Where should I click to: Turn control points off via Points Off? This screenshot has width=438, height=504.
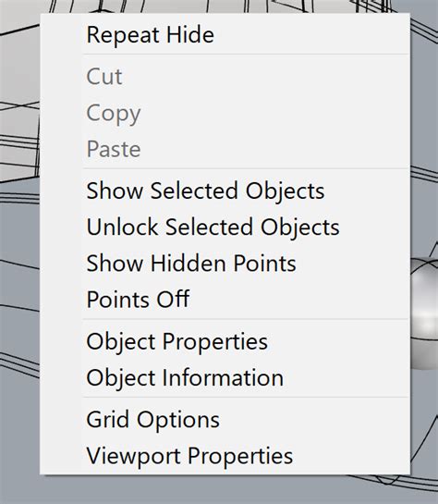225,300
